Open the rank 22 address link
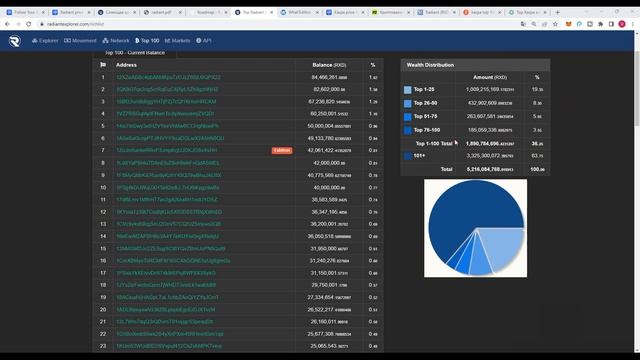 pos(170,334)
